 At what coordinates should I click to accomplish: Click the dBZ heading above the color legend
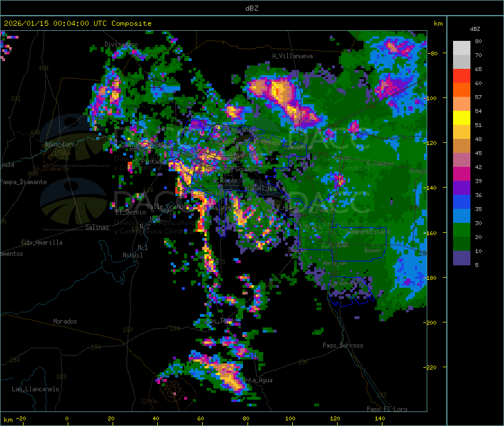click(475, 29)
